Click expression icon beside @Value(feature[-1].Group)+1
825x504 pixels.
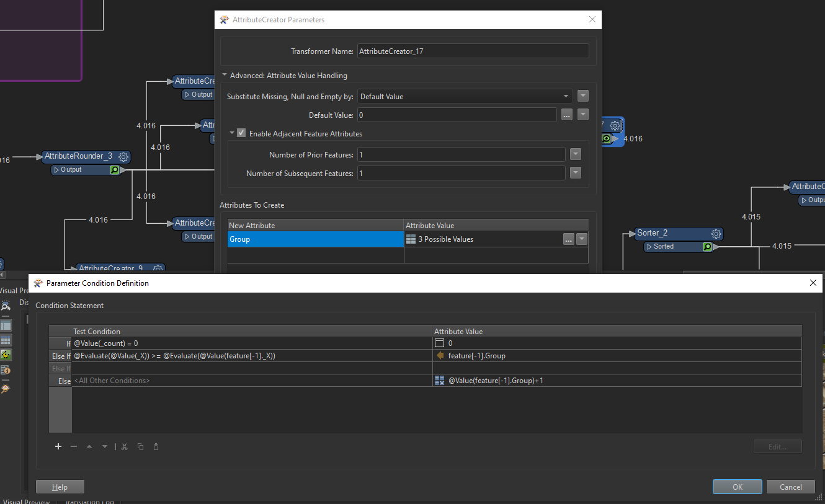point(440,381)
